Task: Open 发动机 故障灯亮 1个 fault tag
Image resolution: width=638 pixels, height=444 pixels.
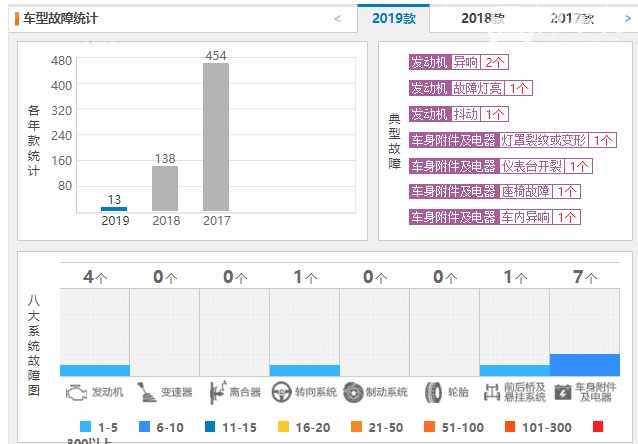Action: click(x=471, y=88)
